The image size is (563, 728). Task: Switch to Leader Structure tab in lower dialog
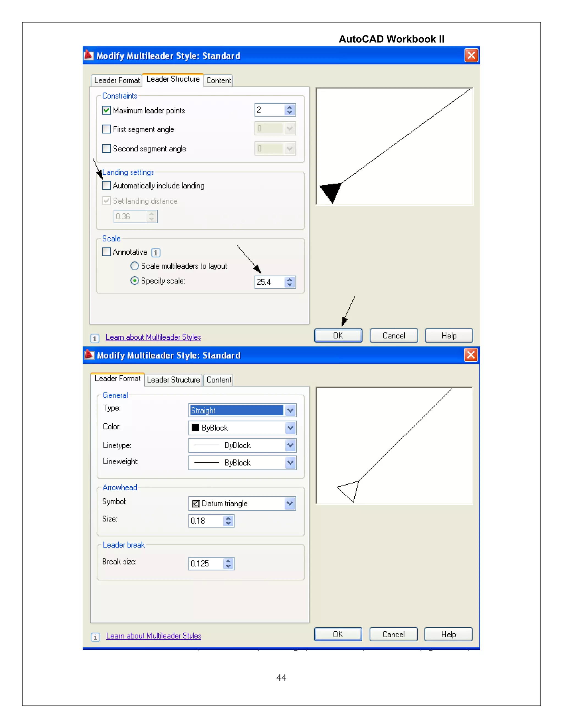173,380
